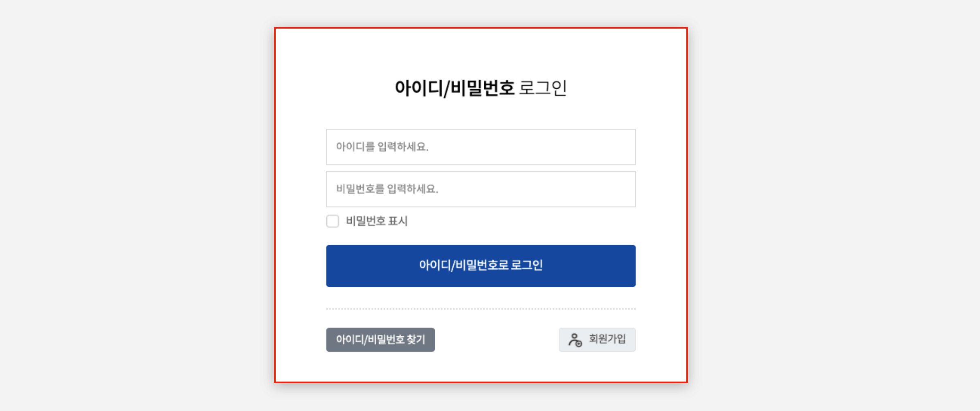980x411 pixels.
Task: Click the 회원가입 button
Action: (597, 340)
